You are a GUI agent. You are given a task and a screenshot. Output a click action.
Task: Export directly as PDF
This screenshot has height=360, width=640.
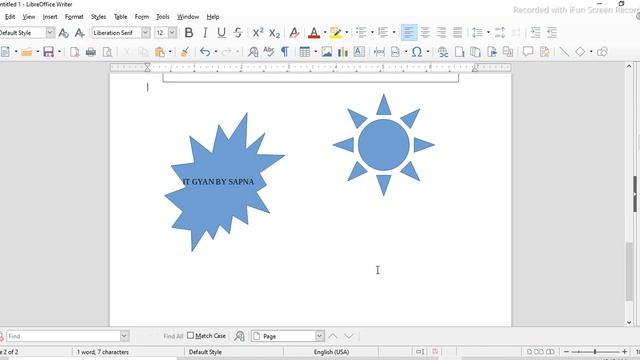pyautogui.click(x=74, y=52)
